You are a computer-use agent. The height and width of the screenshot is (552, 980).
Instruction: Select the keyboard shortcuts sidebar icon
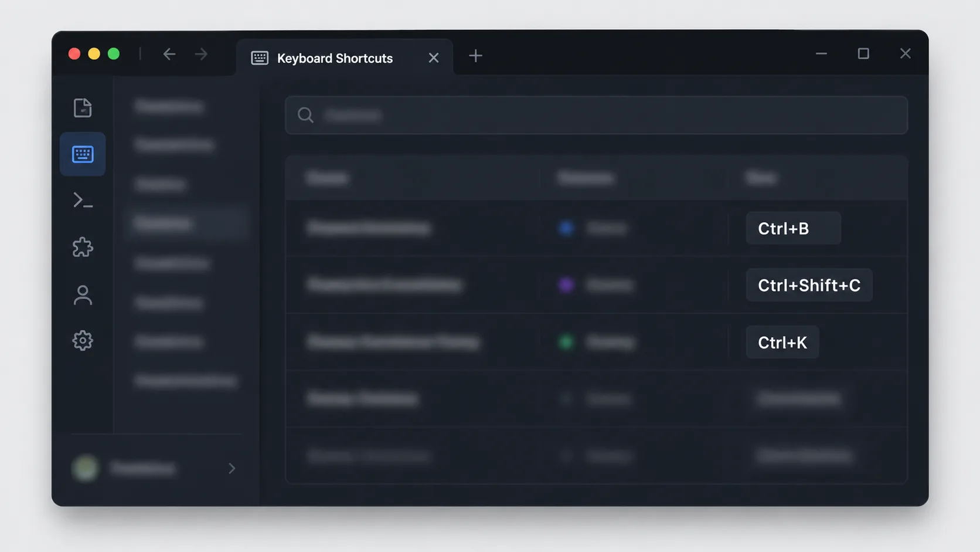point(83,154)
